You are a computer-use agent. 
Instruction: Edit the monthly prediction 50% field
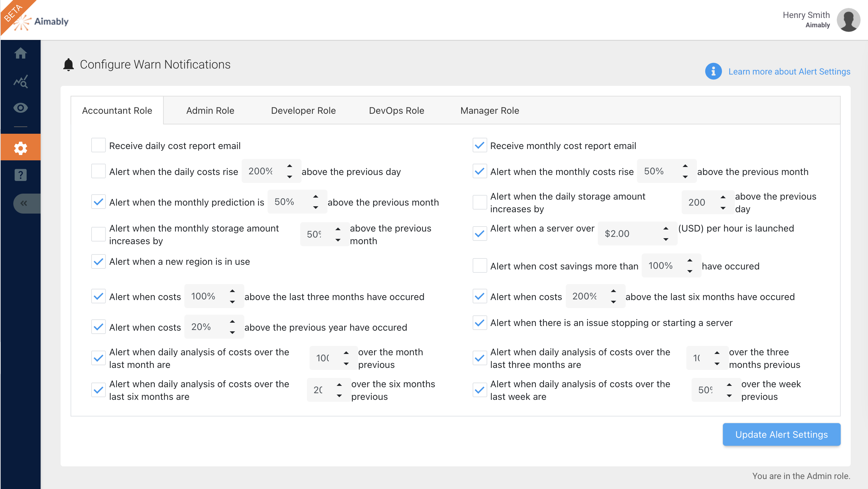[297, 202]
